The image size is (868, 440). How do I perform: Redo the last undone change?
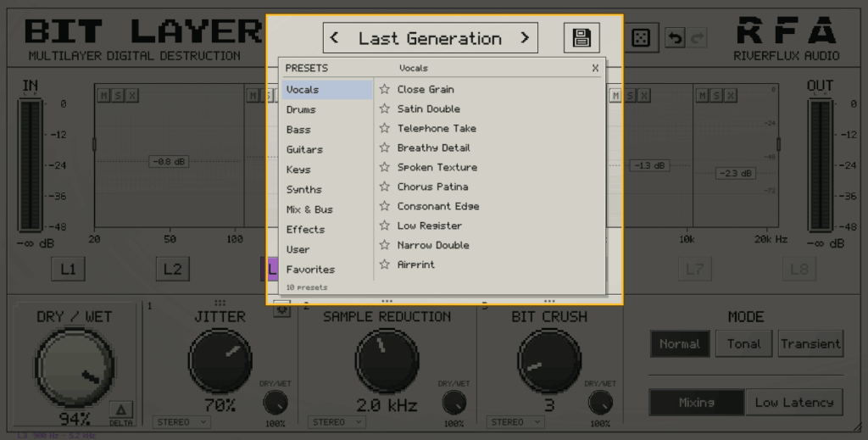point(698,37)
